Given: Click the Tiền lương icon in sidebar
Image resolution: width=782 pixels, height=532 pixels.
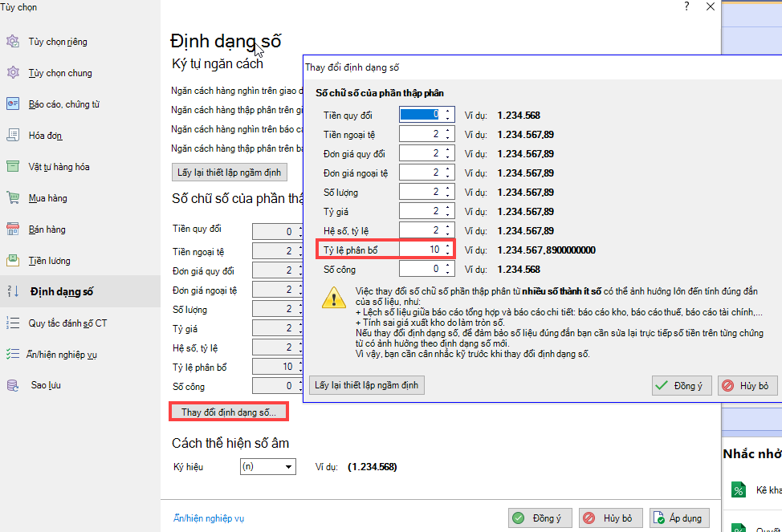Looking at the screenshot, I should [x=13, y=261].
